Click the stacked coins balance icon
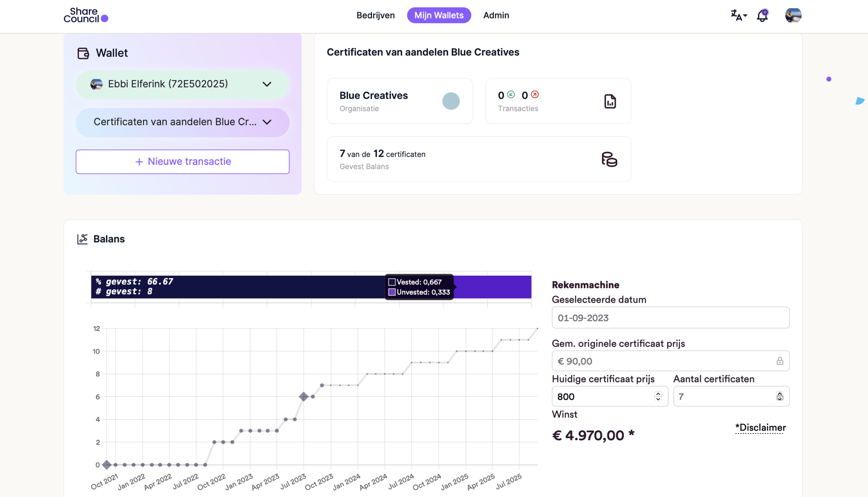868x497 pixels. tap(609, 158)
